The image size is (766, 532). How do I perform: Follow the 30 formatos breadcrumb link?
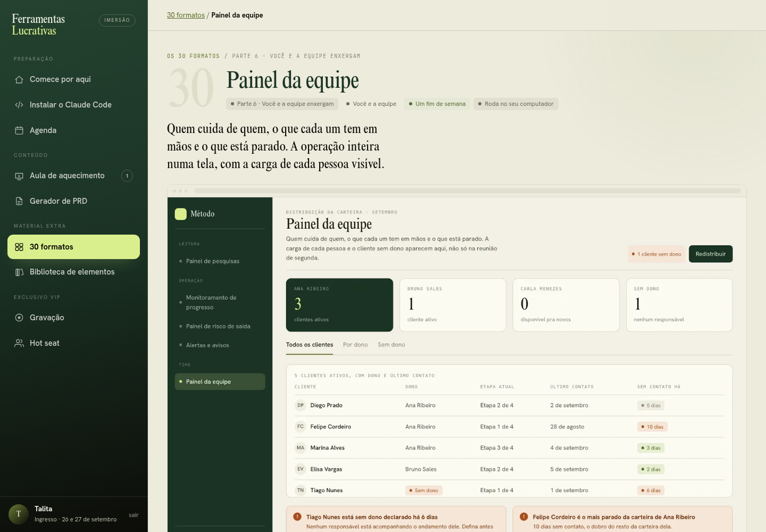[x=186, y=15]
